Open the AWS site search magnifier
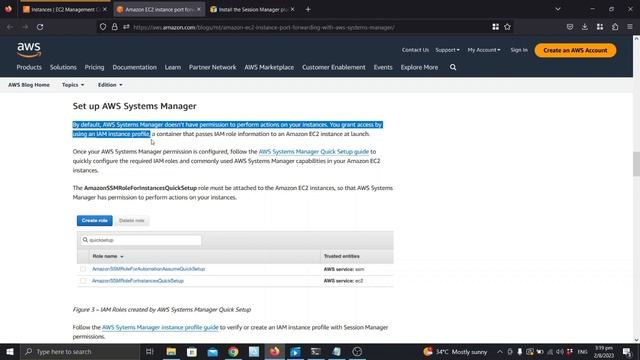This screenshot has height=360, width=640. tap(453, 67)
